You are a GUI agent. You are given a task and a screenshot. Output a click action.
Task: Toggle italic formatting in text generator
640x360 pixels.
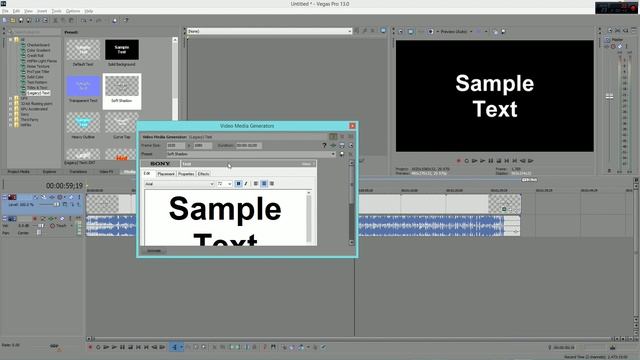[246, 184]
